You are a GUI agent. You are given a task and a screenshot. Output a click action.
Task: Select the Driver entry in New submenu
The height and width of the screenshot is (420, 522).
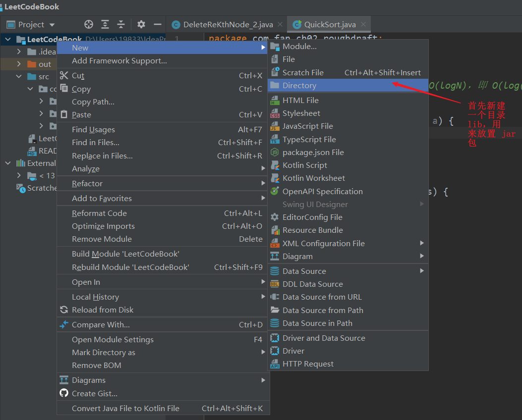tap(348, 351)
